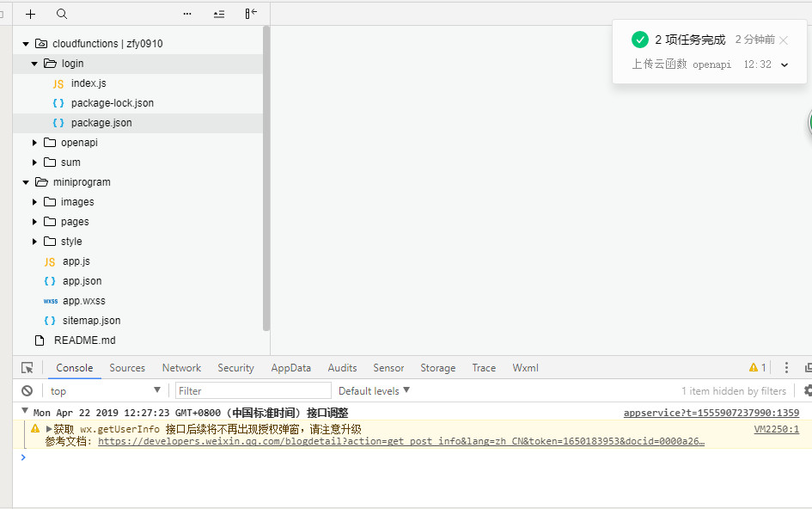812x509 pixels.
Task: Click the cloudfunctions cloud folder icon
Action: (41, 44)
